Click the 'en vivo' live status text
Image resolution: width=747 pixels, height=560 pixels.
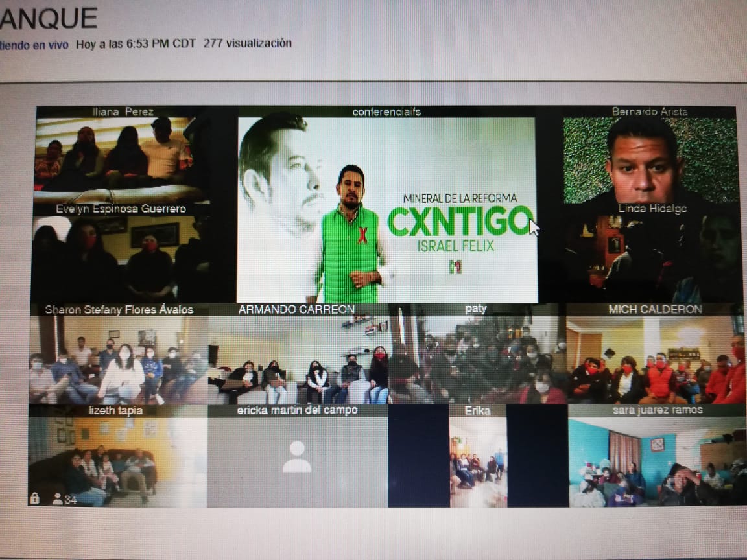click(x=49, y=45)
